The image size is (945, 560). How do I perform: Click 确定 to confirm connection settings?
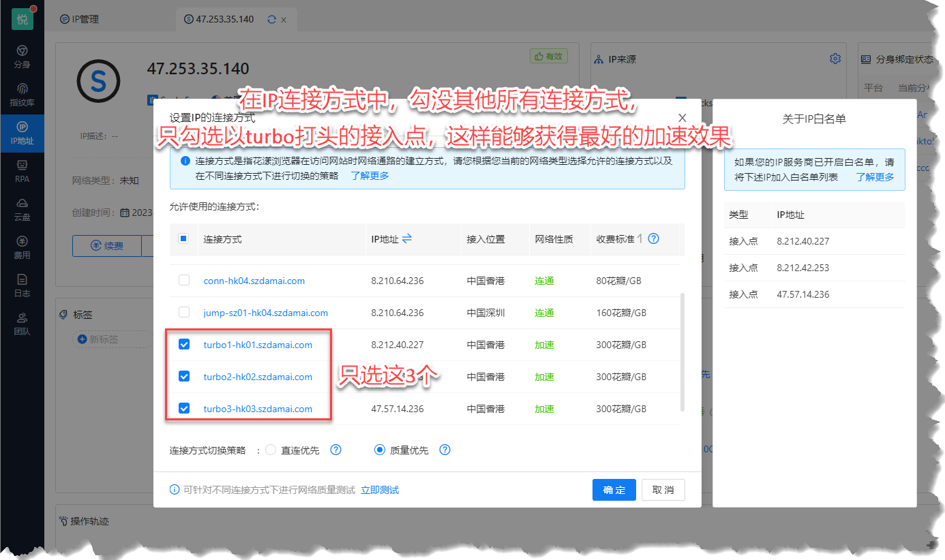point(614,490)
